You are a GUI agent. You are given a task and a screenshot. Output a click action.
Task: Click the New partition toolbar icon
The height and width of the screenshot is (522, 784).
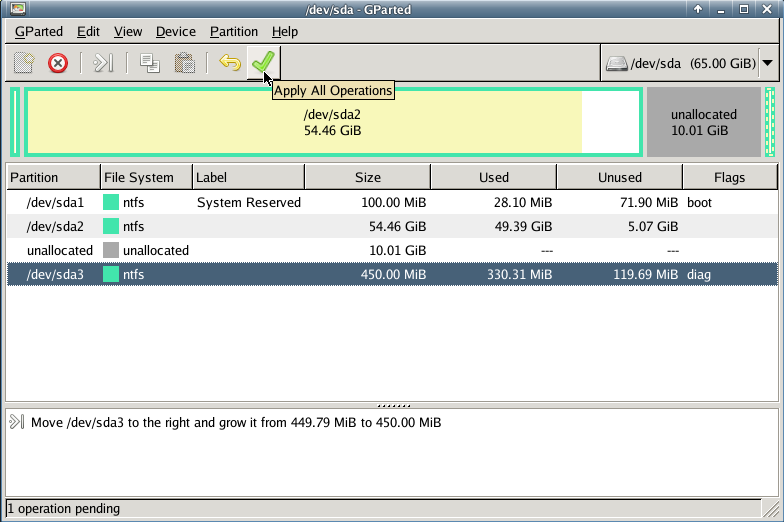tap(24, 63)
